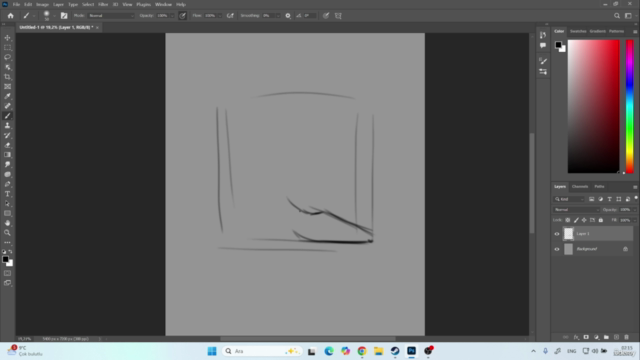This screenshot has height=360, width=640.
Task: Open the Color panel menu button
Action: point(635,31)
